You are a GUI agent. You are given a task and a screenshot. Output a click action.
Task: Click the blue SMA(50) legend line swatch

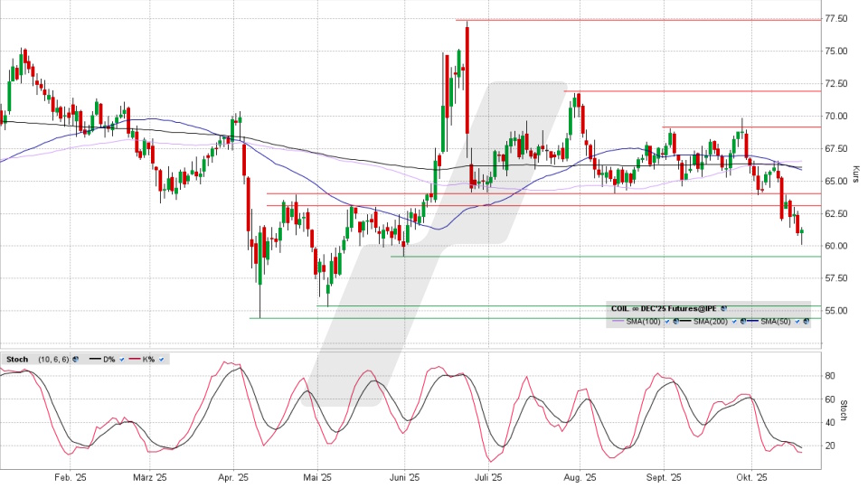753,321
